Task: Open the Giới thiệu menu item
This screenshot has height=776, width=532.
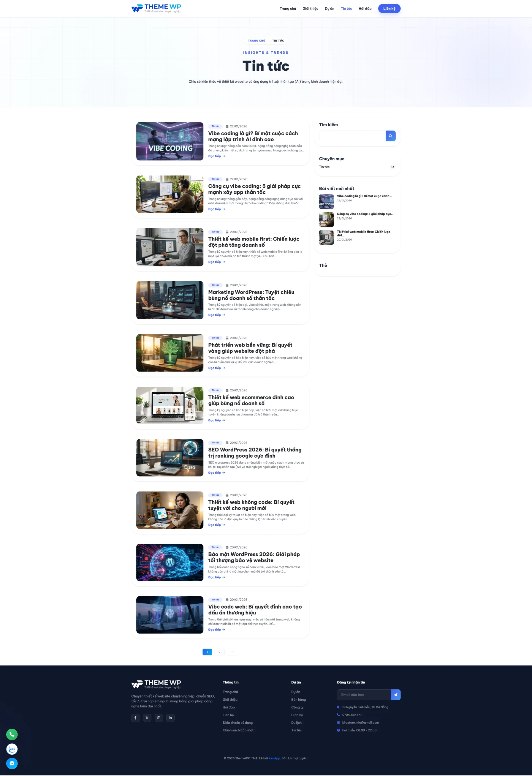Action: (x=310, y=9)
